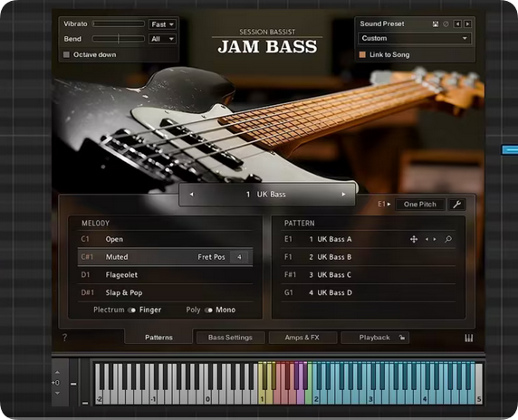
Task: Open the Playback tab
Action: tap(375, 338)
